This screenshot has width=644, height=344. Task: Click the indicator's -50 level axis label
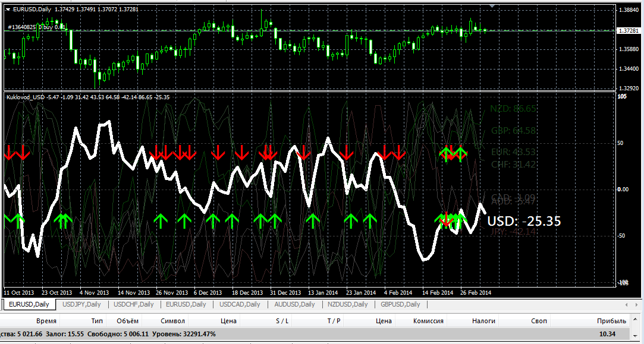621,236
